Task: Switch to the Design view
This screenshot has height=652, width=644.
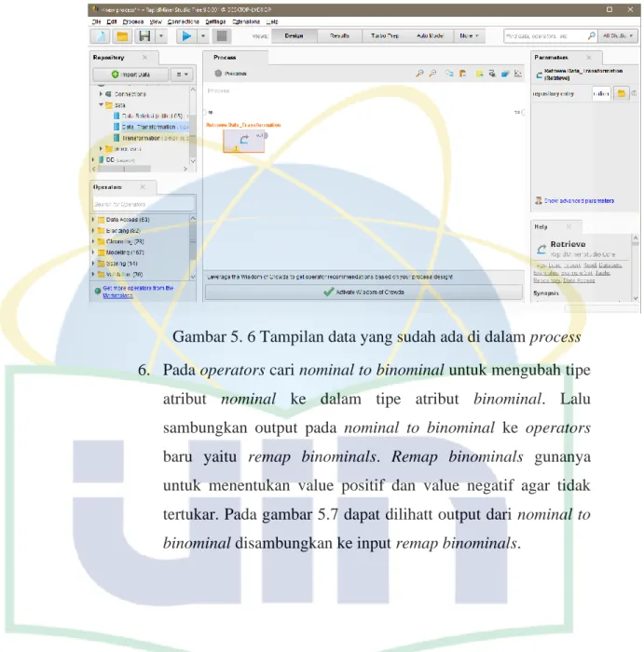Action: (295, 36)
